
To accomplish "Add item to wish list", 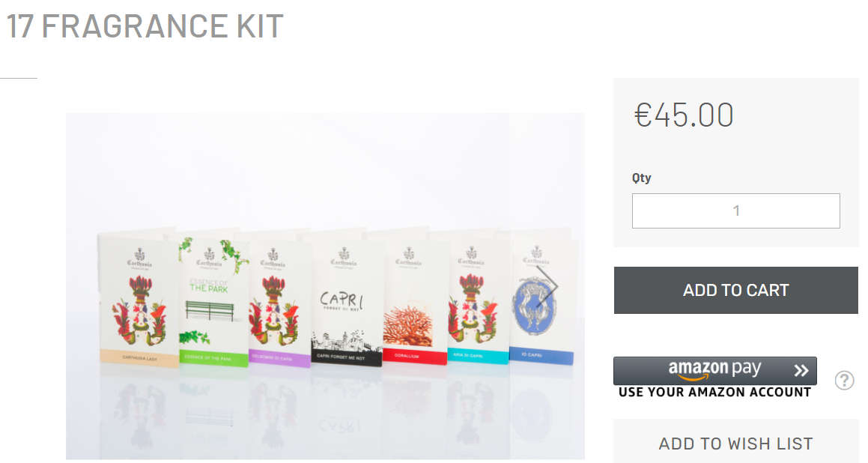I will tap(735, 444).
